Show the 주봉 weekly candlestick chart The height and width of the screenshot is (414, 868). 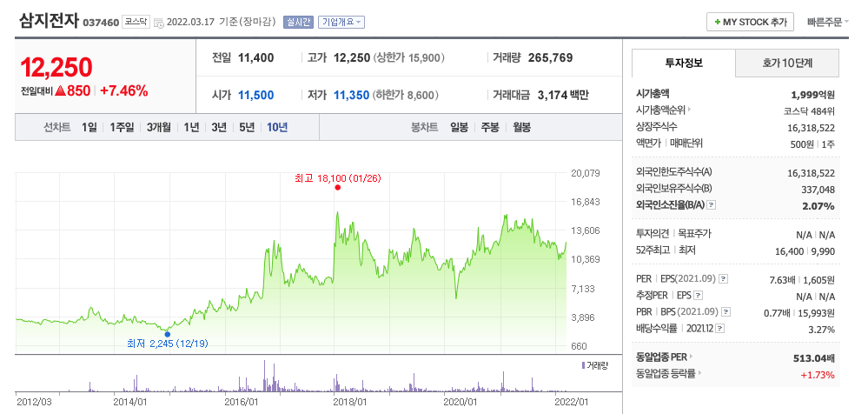pos(489,128)
